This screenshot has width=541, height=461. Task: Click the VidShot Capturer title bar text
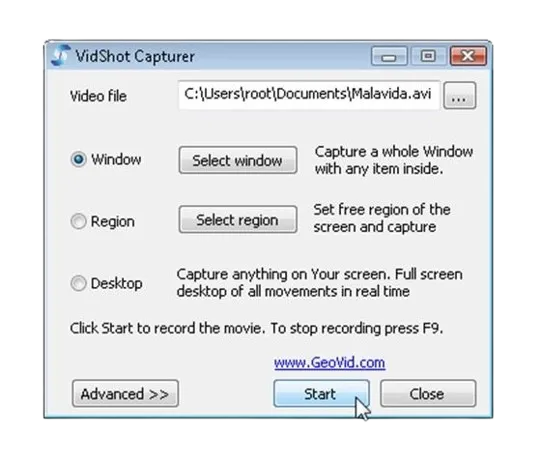tap(135, 56)
